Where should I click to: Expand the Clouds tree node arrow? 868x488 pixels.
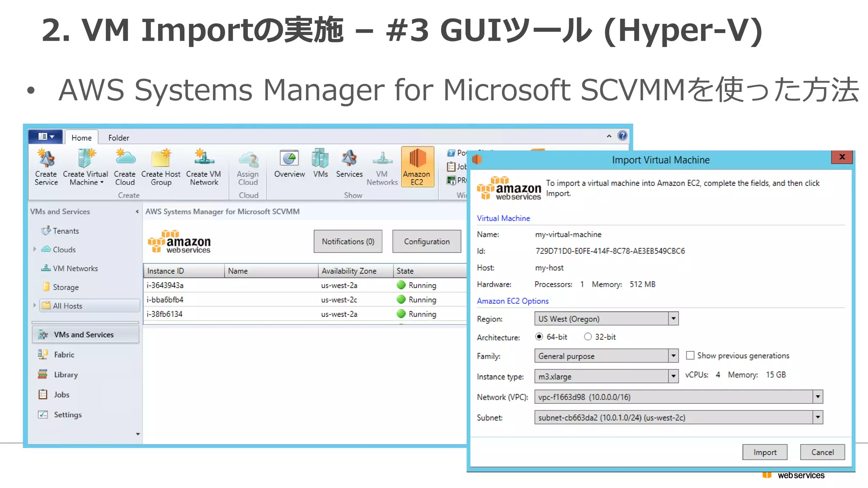pos(35,249)
